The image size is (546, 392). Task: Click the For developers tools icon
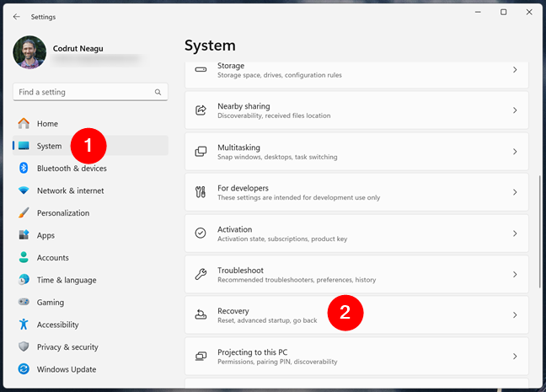201,192
